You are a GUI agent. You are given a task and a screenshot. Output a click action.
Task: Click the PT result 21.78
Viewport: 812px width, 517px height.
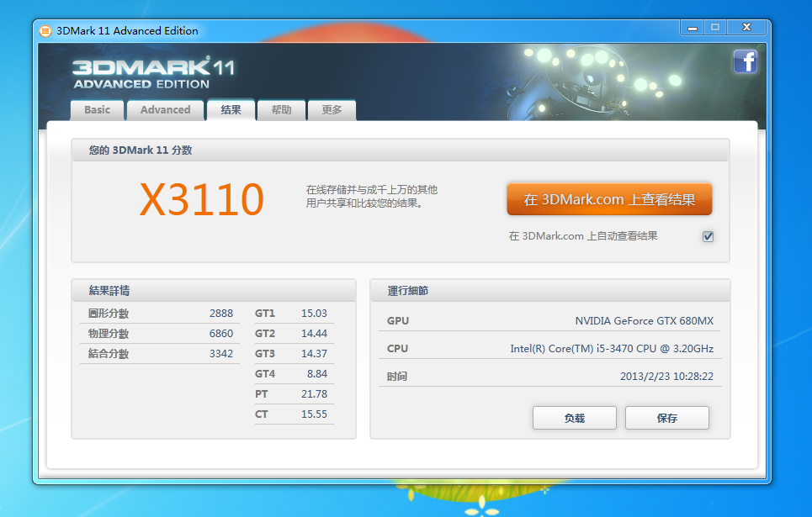[314, 393]
